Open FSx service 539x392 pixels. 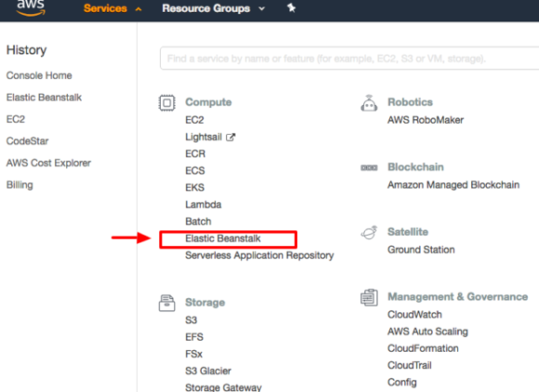[x=194, y=354]
